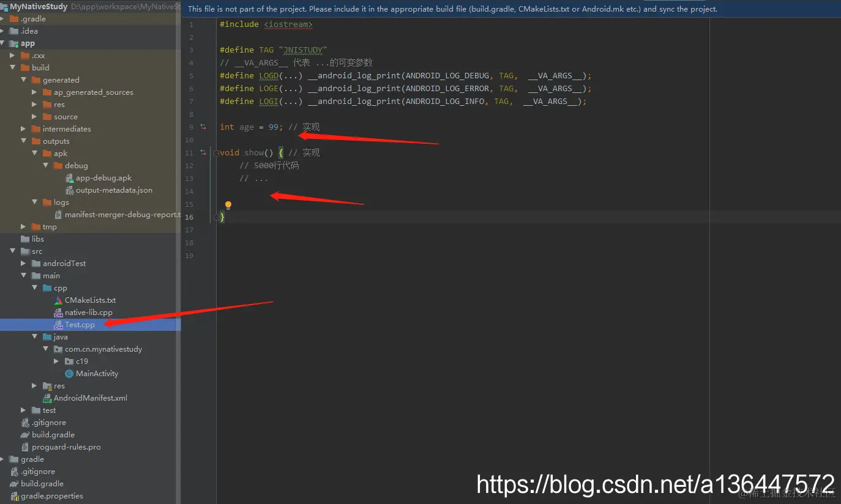Image resolution: width=841 pixels, height=504 pixels.
Task: Click the LOGI macro name on line 7
Action: click(x=269, y=102)
